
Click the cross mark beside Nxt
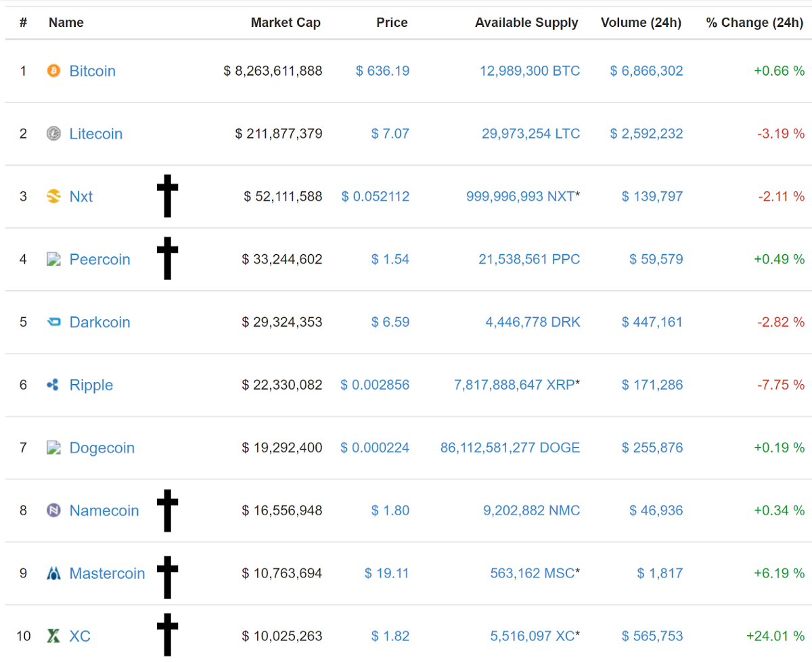click(x=167, y=196)
